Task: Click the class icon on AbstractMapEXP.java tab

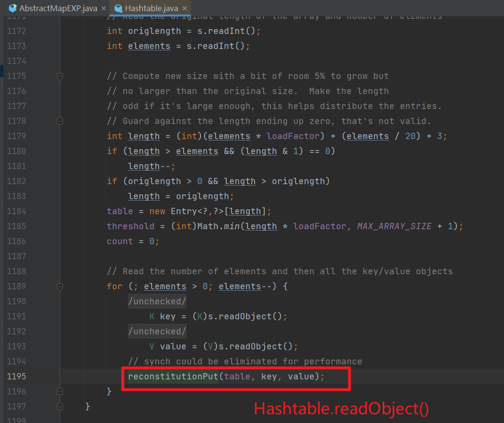Action: [13, 8]
